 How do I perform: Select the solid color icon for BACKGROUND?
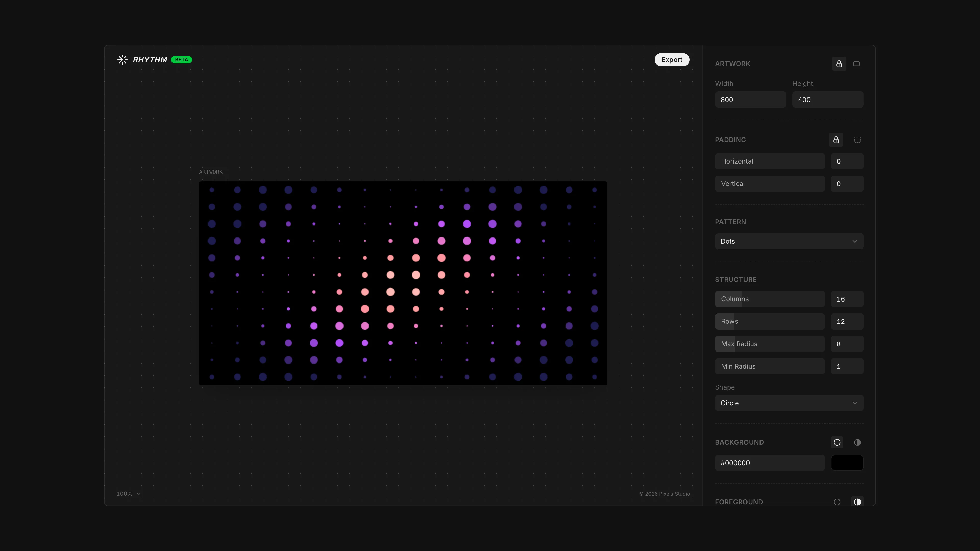pos(837,442)
